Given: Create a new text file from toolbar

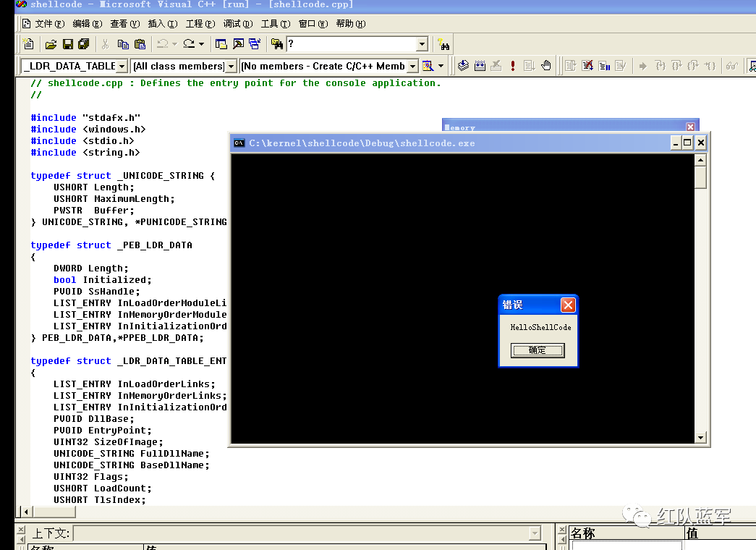Looking at the screenshot, I should (28, 44).
